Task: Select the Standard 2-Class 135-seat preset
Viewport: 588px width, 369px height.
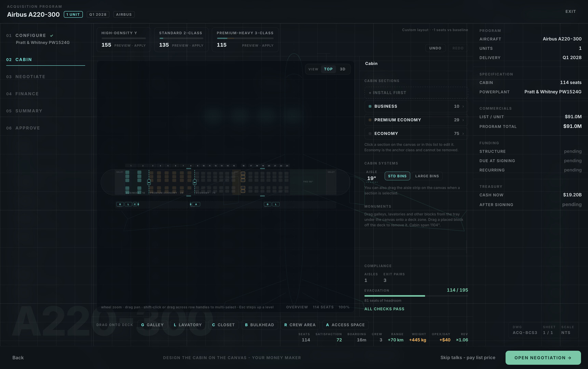Action: point(181,40)
